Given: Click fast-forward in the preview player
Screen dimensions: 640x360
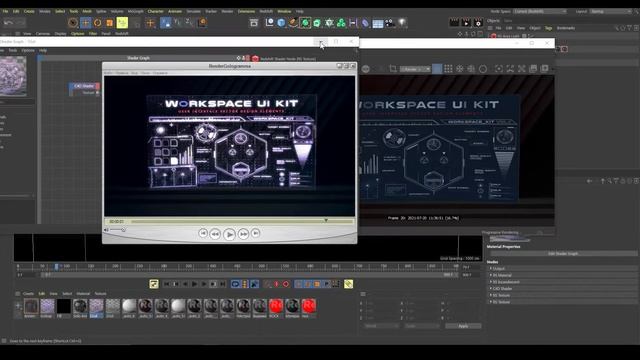Looking at the screenshot, I should pyautogui.click(x=243, y=234).
